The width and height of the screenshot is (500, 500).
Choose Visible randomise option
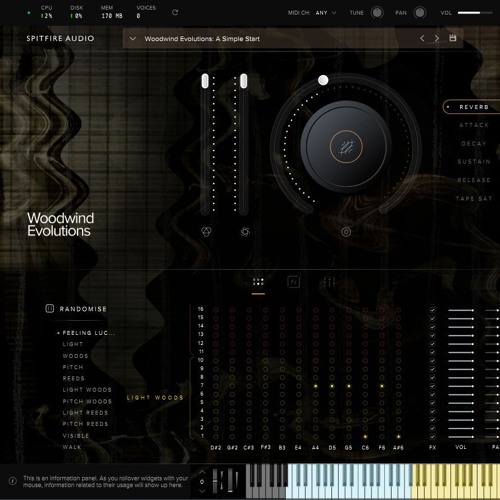point(76,436)
